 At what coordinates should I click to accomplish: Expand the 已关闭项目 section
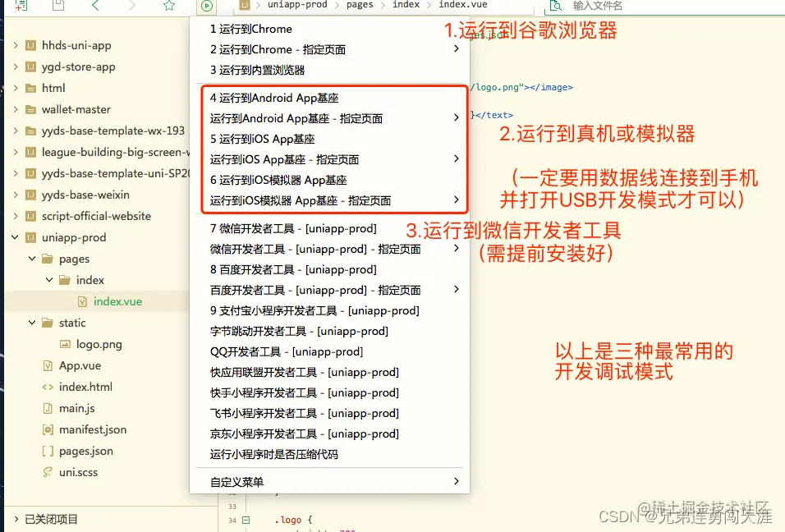point(15,519)
